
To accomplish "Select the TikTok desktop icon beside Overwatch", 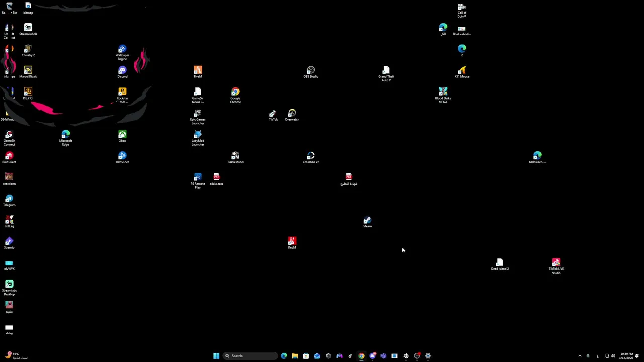I will 273,115.
